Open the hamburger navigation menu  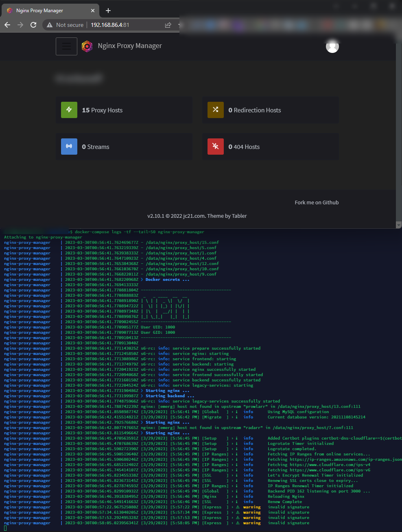tap(66, 46)
